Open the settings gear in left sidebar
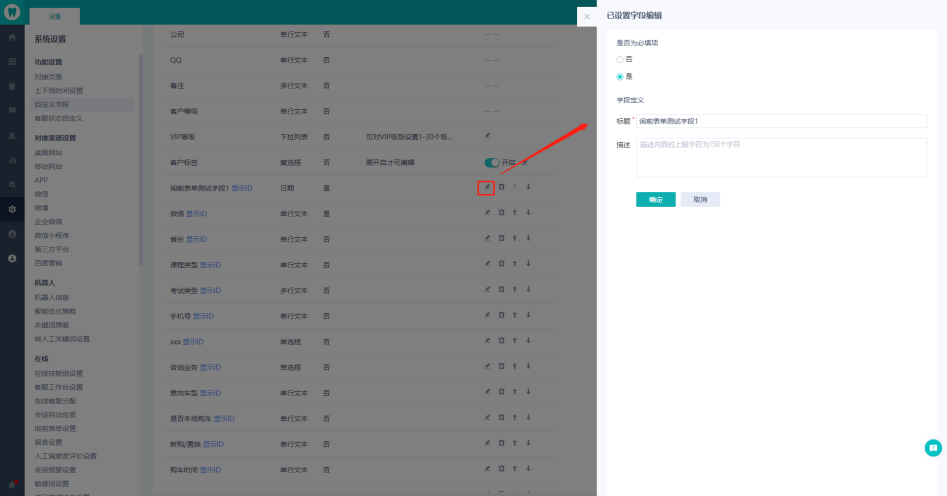Image resolution: width=947 pixels, height=496 pixels. pyautogui.click(x=12, y=209)
